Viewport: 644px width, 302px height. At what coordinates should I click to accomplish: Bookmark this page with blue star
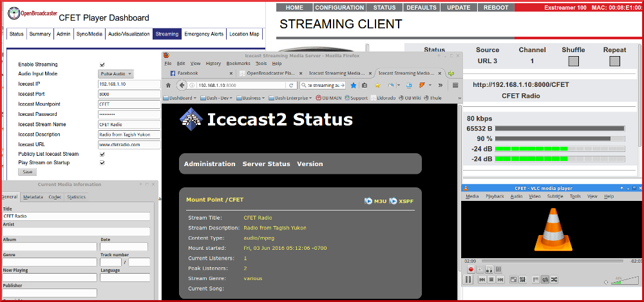coord(353,85)
